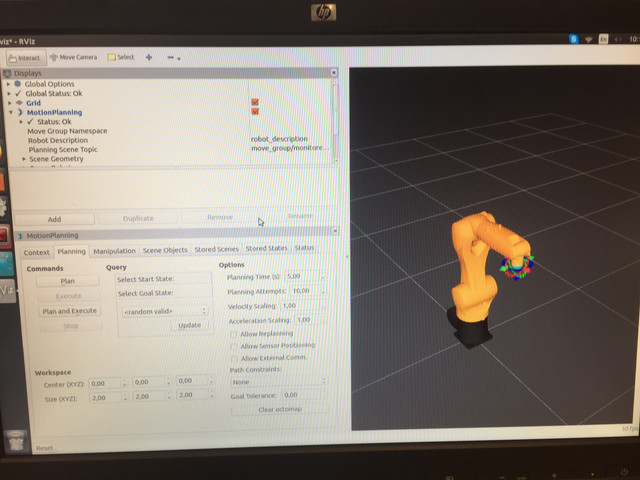Click the Execute button
Viewport: 640px width, 480px height.
69,296
